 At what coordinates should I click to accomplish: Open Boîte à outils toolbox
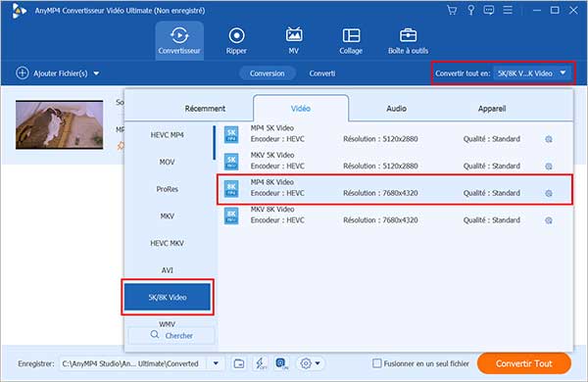click(408, 41)
